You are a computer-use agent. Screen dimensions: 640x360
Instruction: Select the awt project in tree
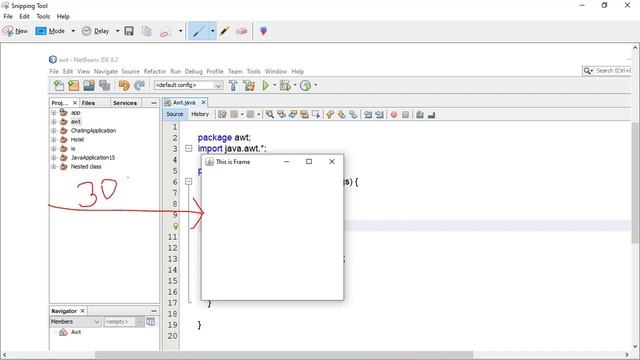pos(76,122)
